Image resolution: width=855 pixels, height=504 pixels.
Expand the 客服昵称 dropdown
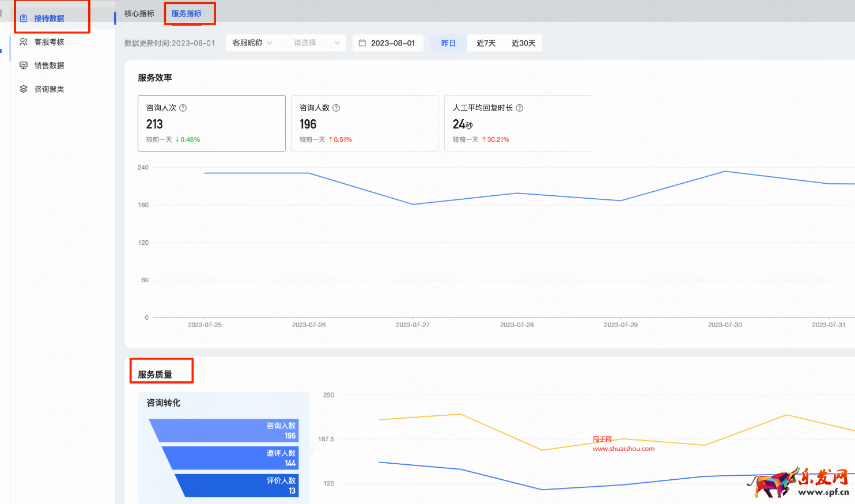254,43
